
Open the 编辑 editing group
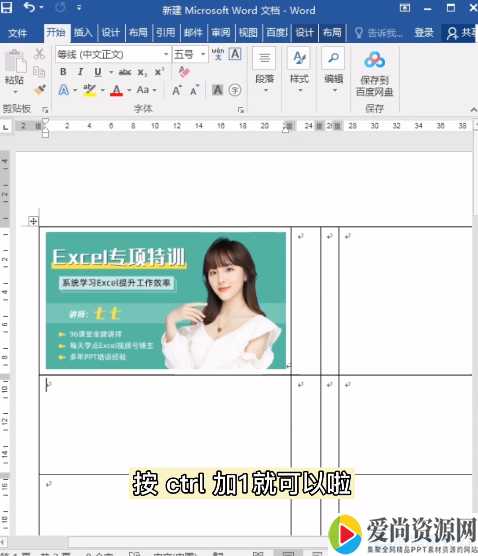tap(333, 71)
